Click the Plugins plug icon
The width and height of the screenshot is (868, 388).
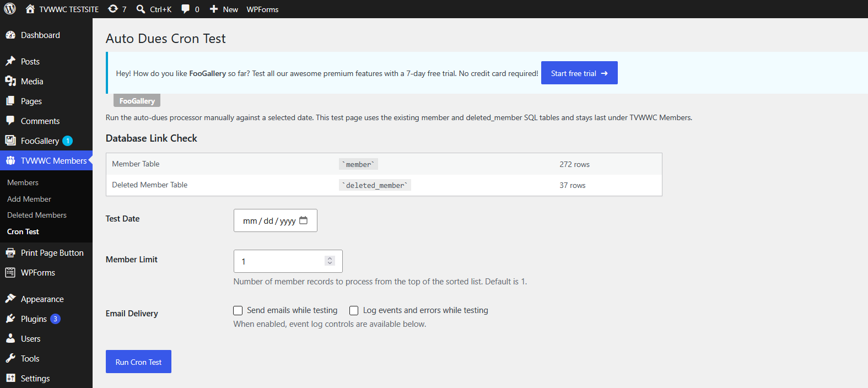[10, 319]
